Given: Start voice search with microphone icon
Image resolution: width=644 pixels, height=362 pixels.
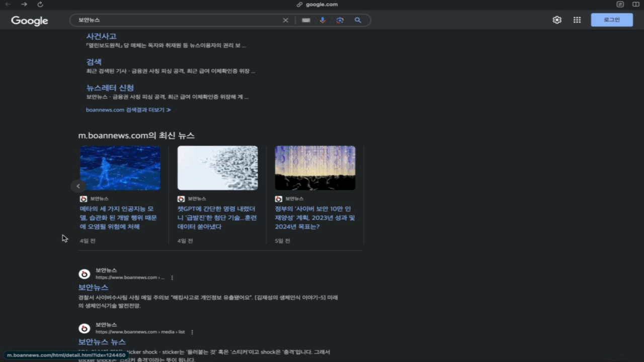Looking at the screenshot, I should click(323, 20).
